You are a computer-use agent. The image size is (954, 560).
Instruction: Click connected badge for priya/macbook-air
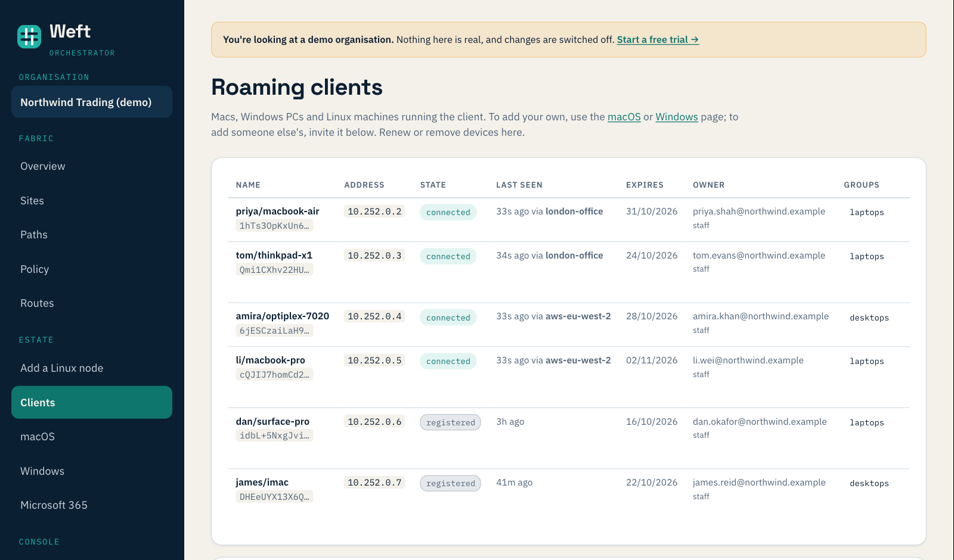(x=448, y=212)
